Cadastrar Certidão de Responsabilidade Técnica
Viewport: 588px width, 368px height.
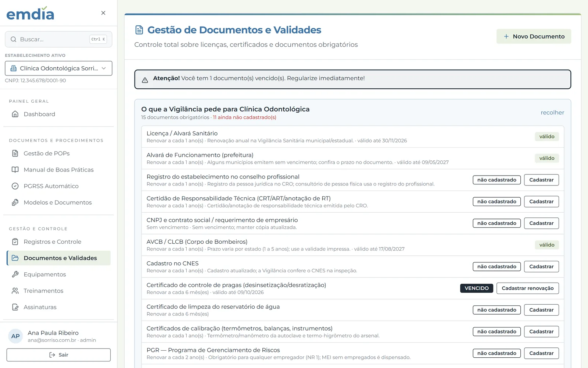click(541, 202)
